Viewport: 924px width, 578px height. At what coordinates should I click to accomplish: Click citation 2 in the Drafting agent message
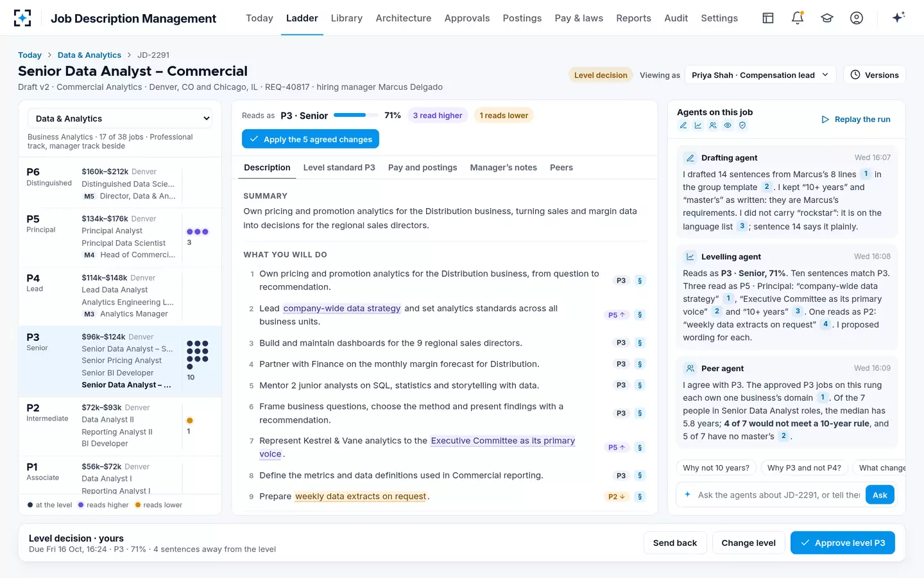(766, 187)
